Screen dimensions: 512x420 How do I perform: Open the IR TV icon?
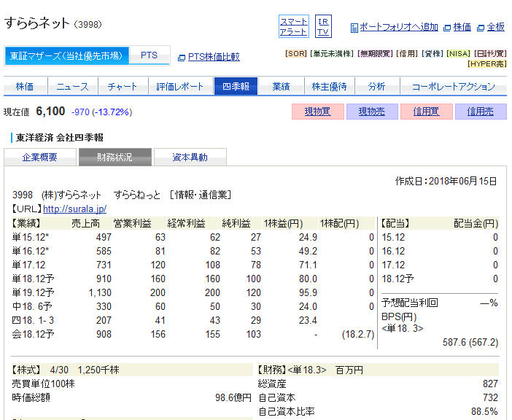[323, 26]
